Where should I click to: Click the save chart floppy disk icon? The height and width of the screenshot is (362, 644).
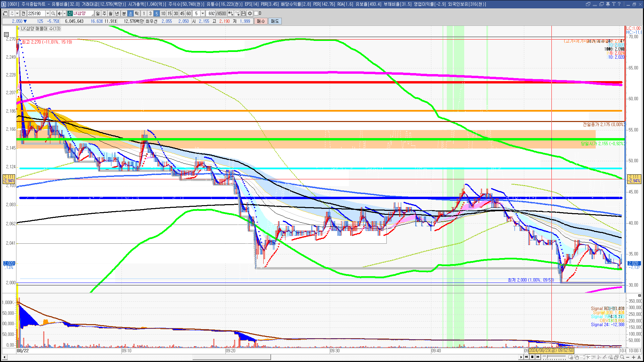(x=244, y=13)
